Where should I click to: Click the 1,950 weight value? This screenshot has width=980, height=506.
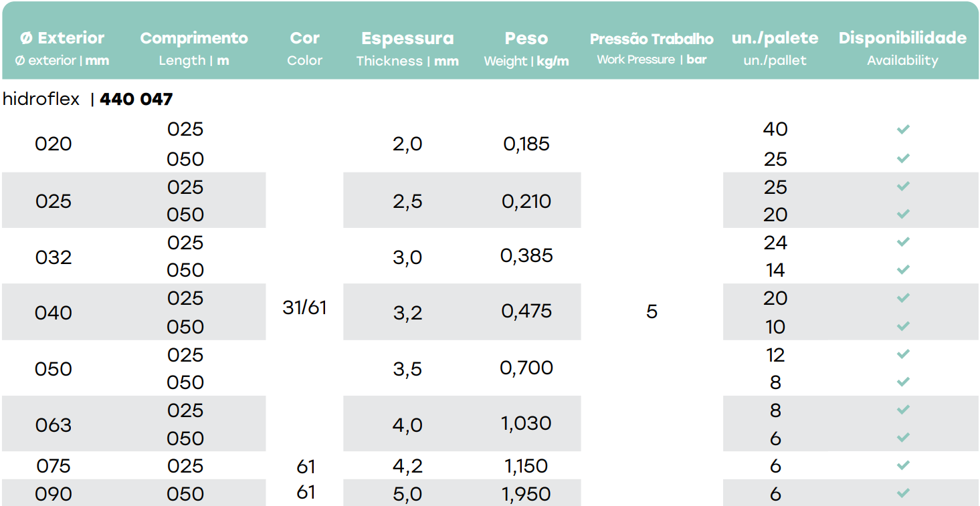(x=526, y=494)
